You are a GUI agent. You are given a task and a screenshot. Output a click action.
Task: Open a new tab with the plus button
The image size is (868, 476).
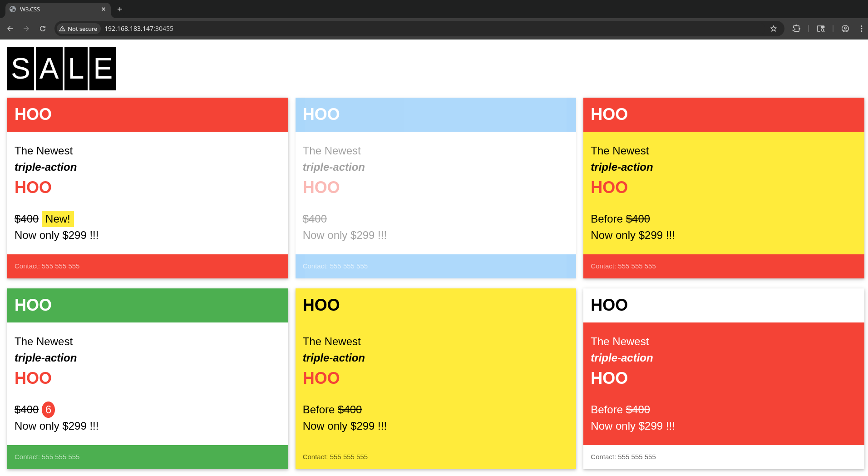click(x=120, y=9)
